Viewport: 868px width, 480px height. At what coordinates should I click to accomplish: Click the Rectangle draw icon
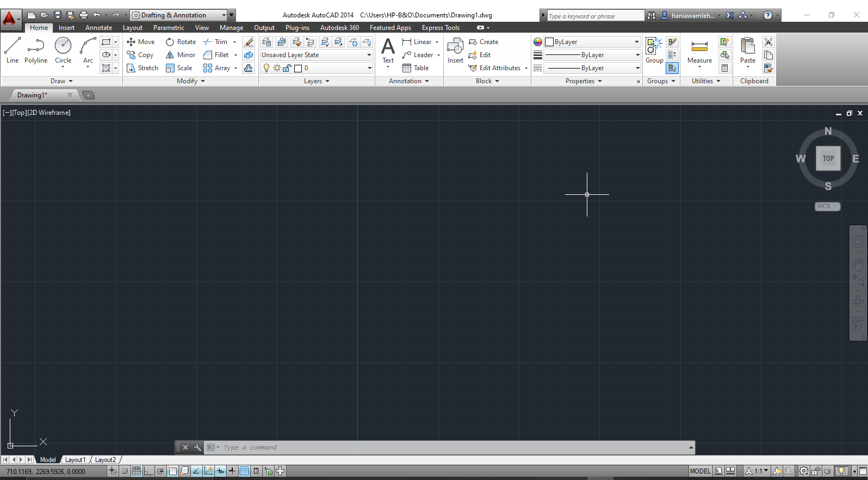[106, 42]
